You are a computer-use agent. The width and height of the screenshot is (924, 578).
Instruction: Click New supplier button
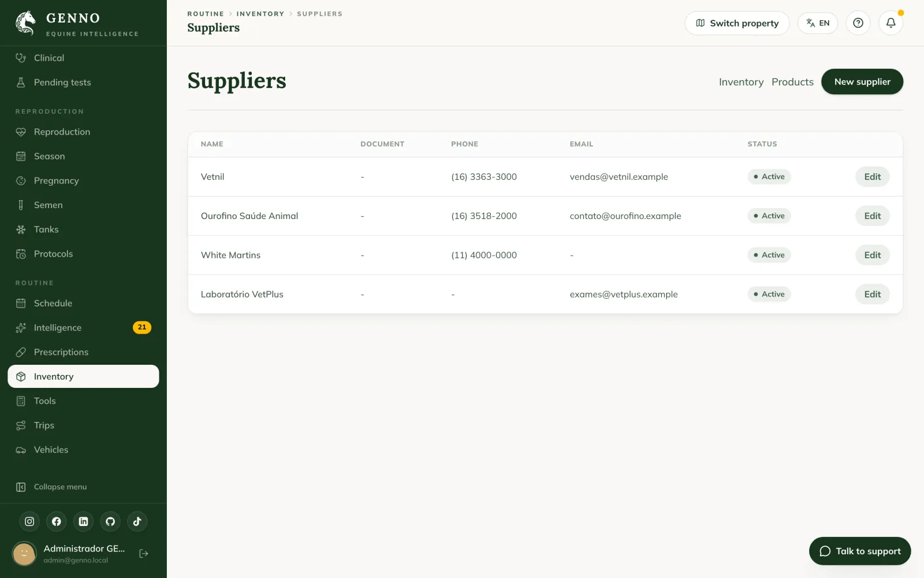(862, 81)
